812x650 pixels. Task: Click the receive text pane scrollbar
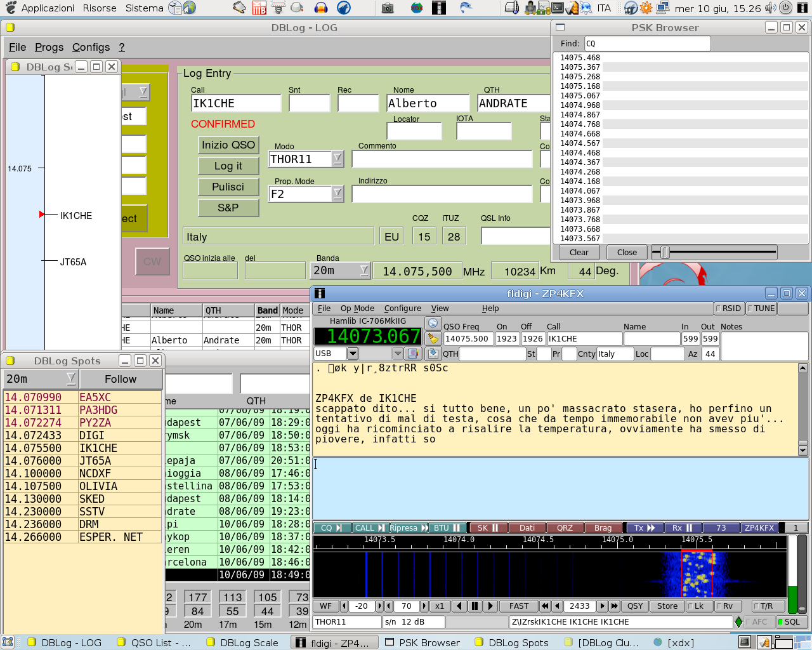[802, 409]
